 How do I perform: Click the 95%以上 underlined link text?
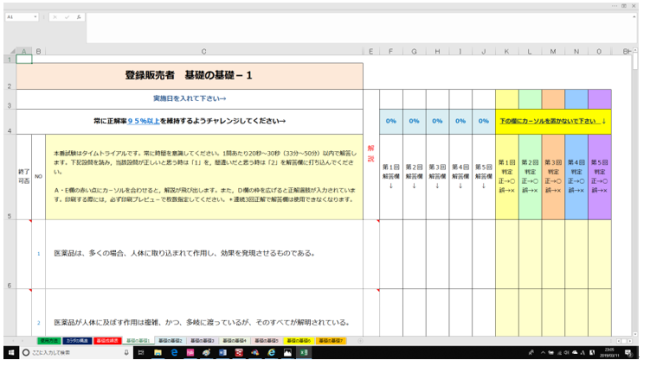point(144,121)
